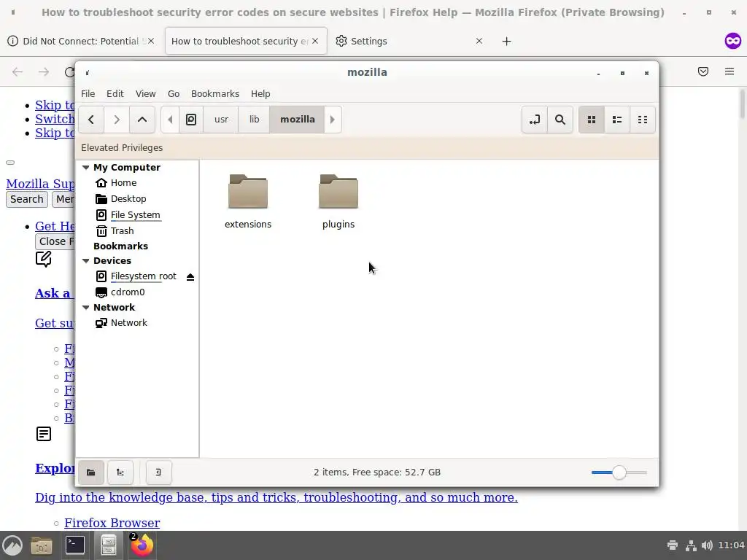Viewport: 747px width, 560px height.
Task: Open the Help menu
Action: pyautogui.click(x=260, y=94)
